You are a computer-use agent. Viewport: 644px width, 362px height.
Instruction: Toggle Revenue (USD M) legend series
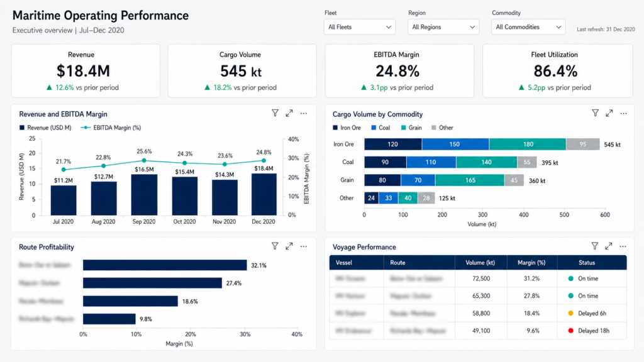(x=45, y=128)
